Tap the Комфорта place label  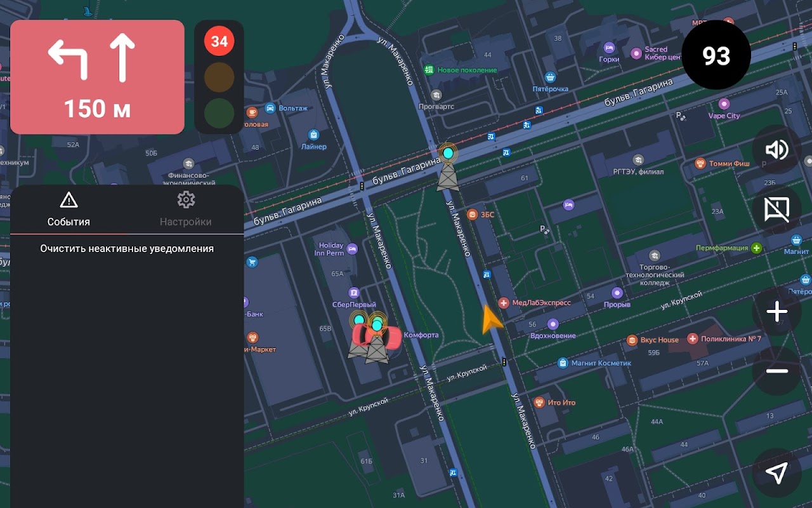click(421, 335)
